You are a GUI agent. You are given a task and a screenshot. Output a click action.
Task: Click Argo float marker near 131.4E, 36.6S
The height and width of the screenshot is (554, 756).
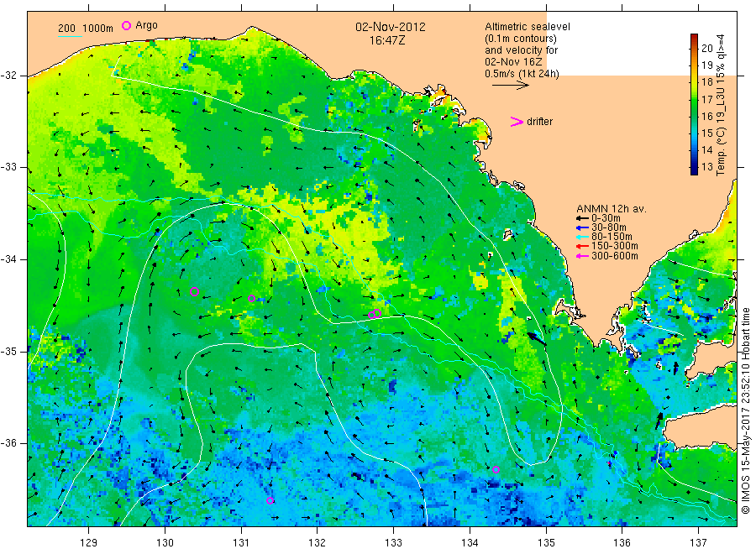pyautogui.click(x=270, y=500)
